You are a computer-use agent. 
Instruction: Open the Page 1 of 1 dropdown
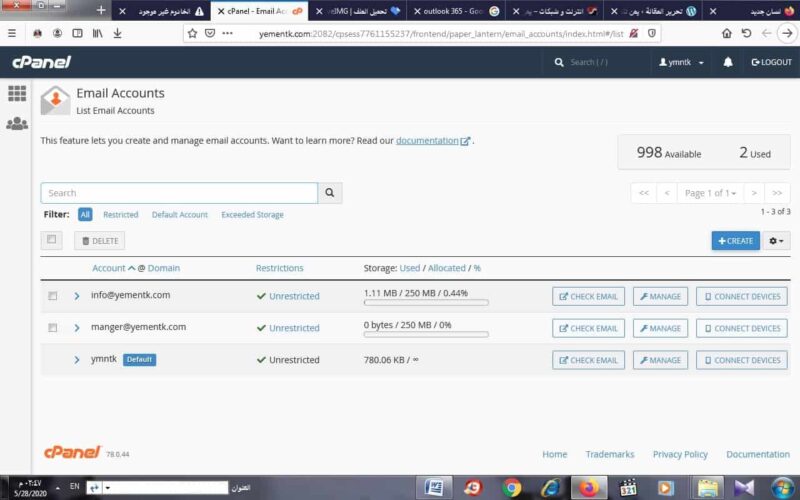click(710, 193)
